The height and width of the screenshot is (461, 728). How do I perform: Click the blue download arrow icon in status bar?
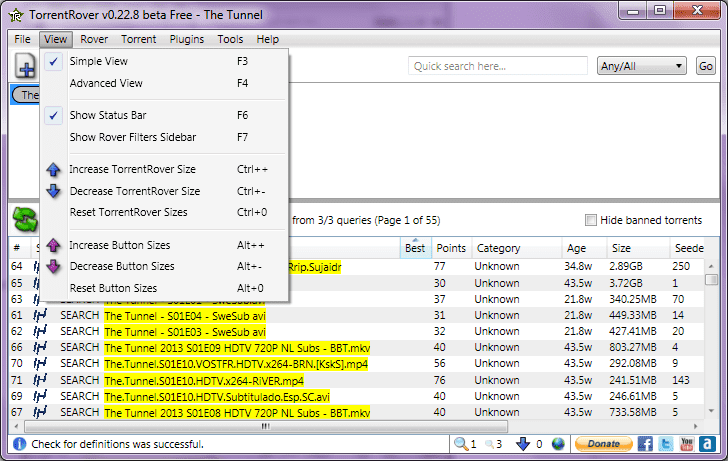(523, 444)
